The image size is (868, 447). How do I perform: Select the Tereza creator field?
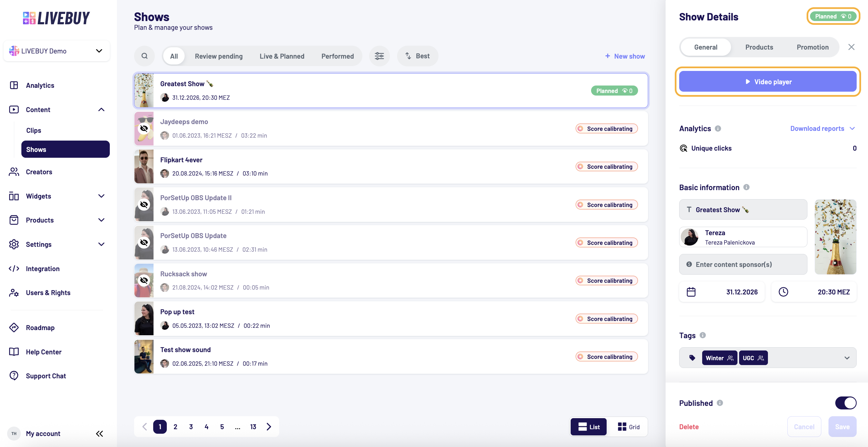pyautogui.click(x=743, y=237)
